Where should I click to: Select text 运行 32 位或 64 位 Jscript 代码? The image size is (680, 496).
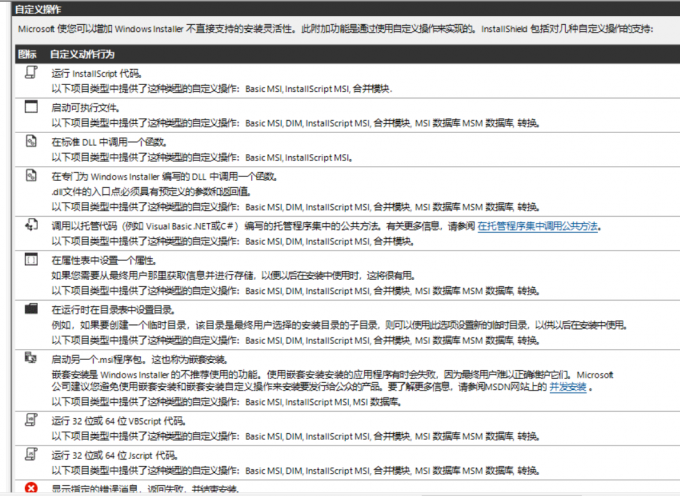(x=114, y=455)
